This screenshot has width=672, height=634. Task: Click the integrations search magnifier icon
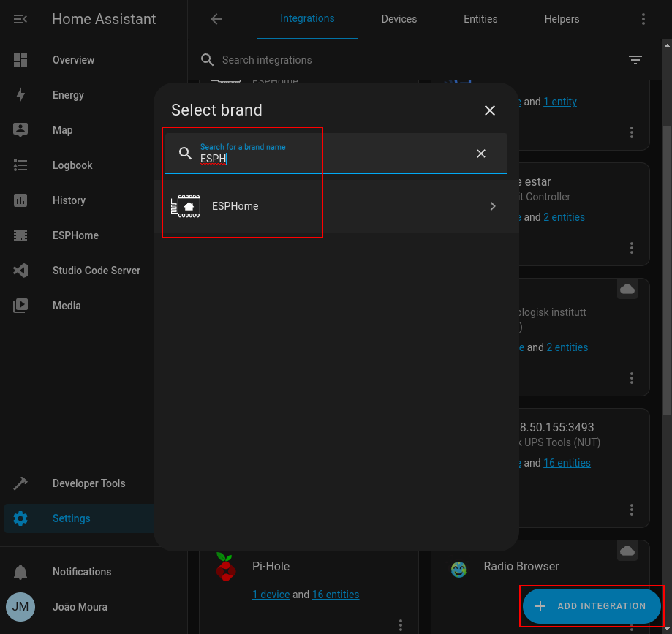pyautogui.click(x=208, y=59)
